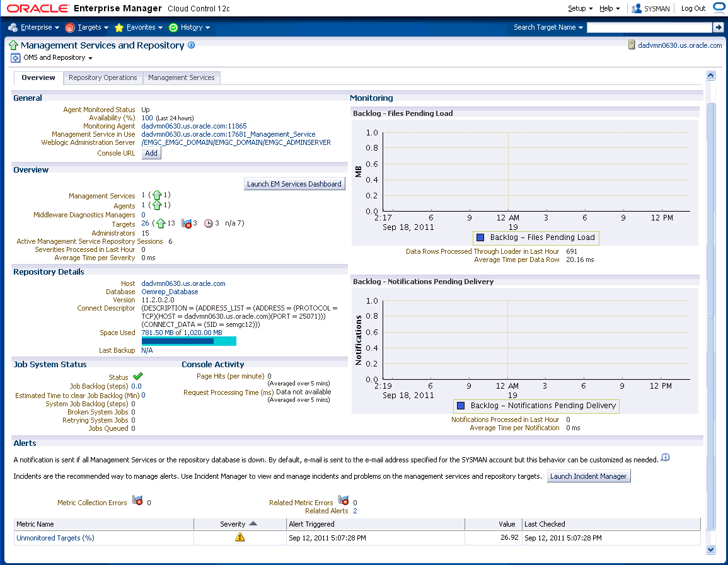Click the Targets bullseye icon
This screenshot has width=728, height=565.
[69, 28]
